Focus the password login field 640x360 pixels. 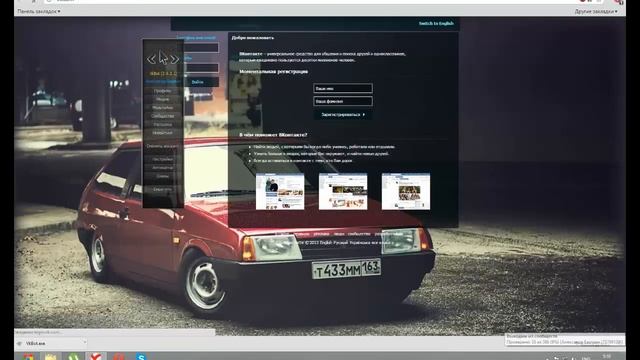[x=201, y=68]
